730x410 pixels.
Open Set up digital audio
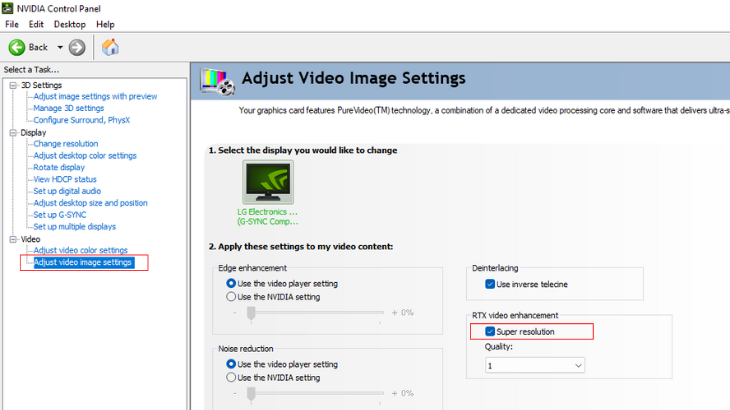(67, 191)
